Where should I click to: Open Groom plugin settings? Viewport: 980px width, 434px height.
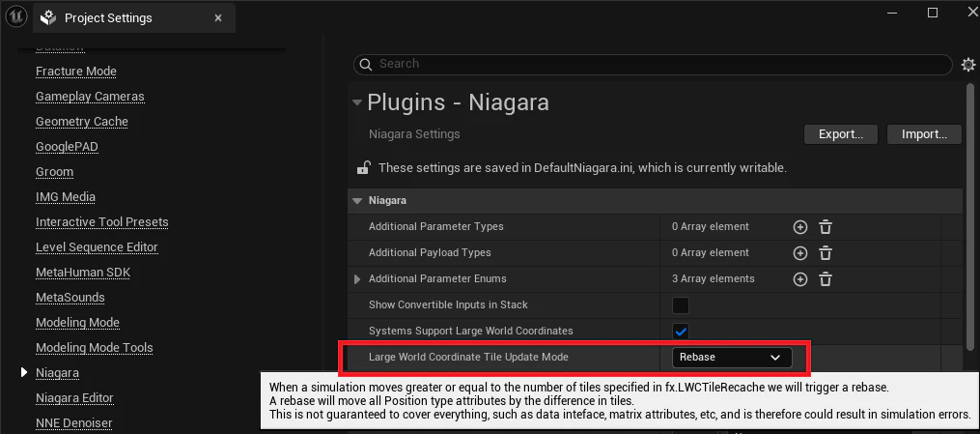coord(54,171)
